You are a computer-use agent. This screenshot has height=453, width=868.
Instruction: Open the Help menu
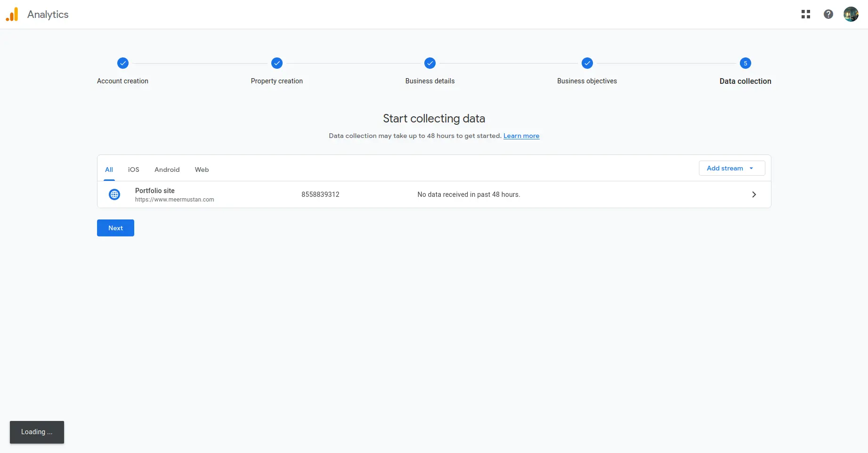tap(828, 14)
